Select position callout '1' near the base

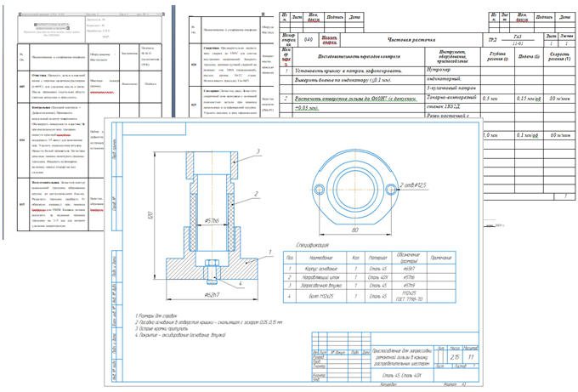pos(269,252)
